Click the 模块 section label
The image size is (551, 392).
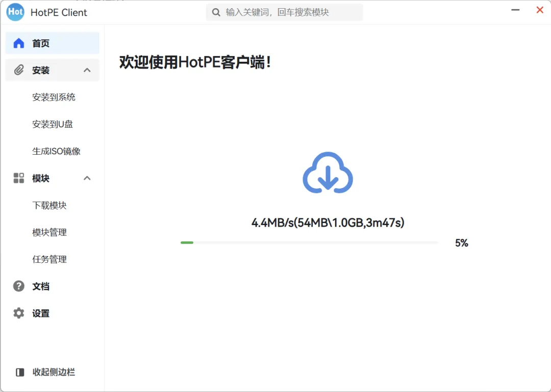41,178
